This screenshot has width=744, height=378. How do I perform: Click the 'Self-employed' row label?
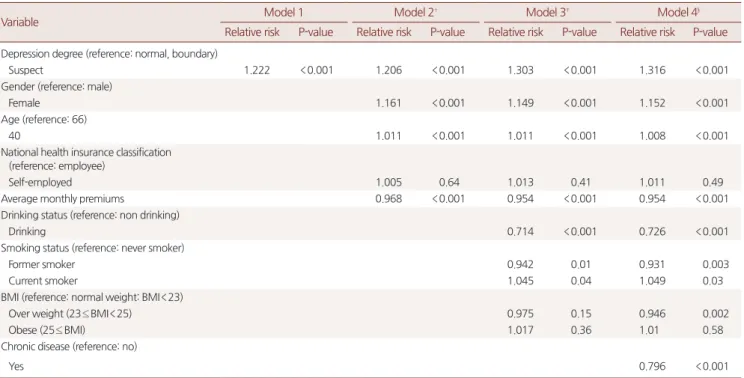(40, 183)
